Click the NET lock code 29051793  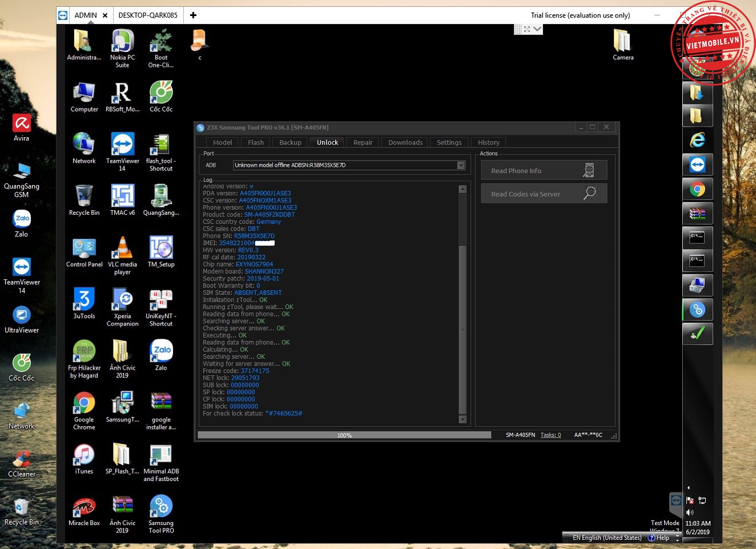[245, 378]
